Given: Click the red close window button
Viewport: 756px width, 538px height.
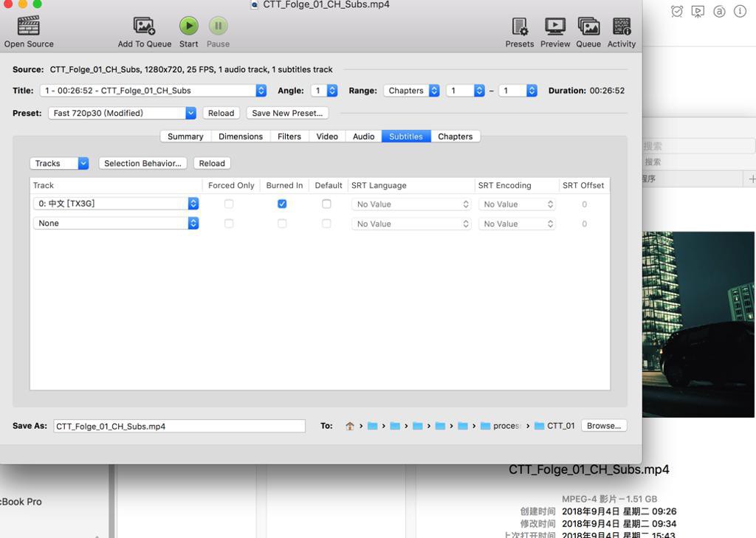Looking at the screenshot, I should 7,4.
